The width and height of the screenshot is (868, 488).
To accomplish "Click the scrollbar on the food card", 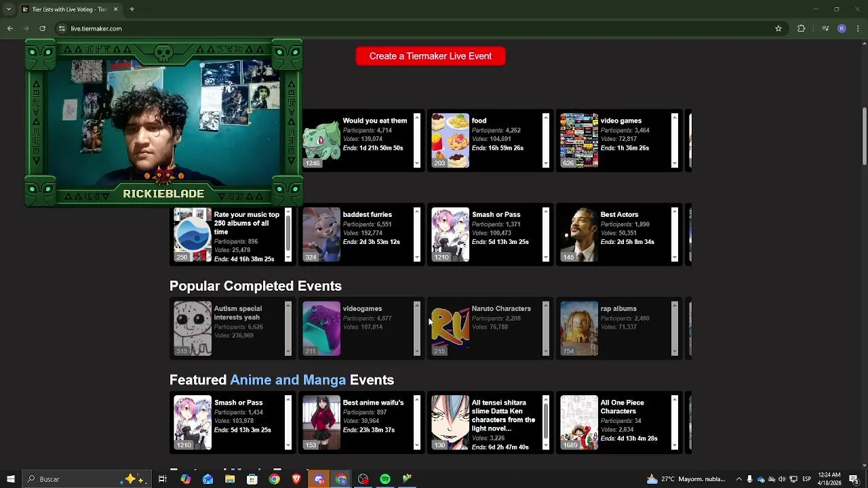I will coord(546,140).
